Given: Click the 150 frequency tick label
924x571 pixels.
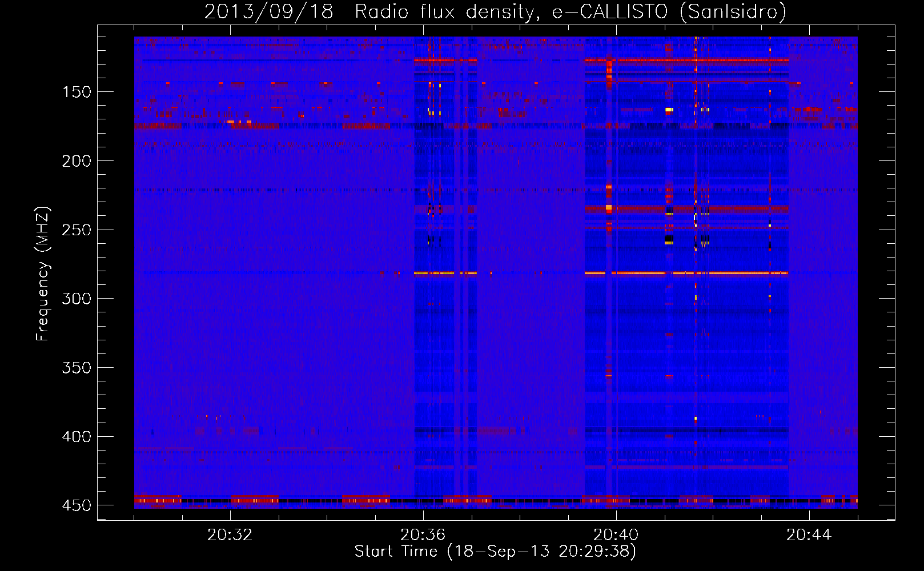Looking at the screenshot, I should pyautogui.click(x=77, y=92).
